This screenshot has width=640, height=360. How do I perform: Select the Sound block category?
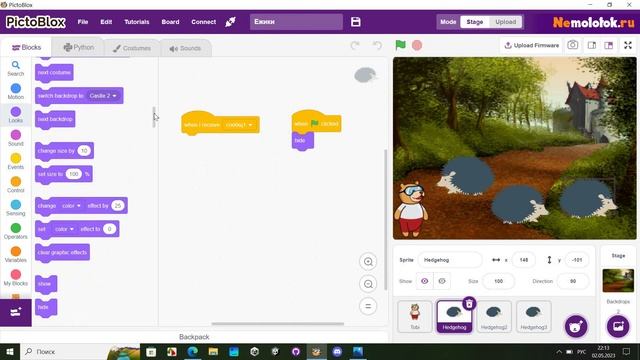click(16, 138)
